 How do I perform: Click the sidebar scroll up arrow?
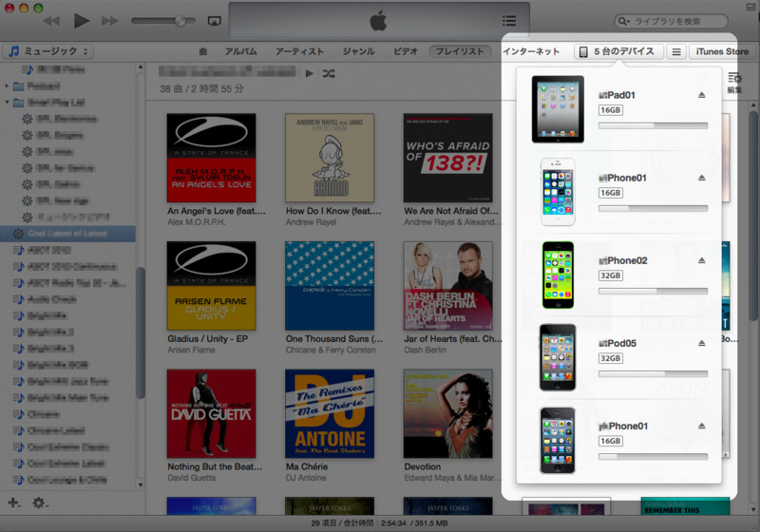pyautogui.click(x=141, y=66)
